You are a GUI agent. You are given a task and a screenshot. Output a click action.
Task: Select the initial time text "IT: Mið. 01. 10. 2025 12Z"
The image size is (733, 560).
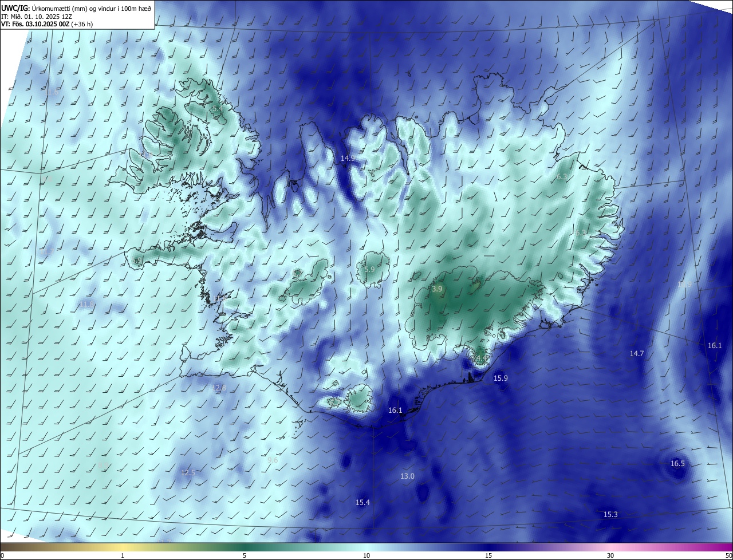37,16
